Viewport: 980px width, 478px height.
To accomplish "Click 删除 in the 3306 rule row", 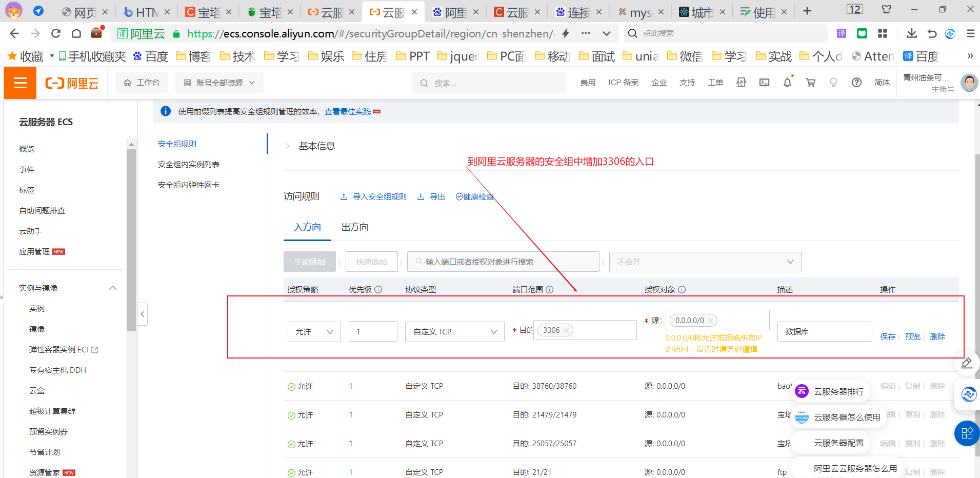I will pyautogui.click(x=937, y=337).
